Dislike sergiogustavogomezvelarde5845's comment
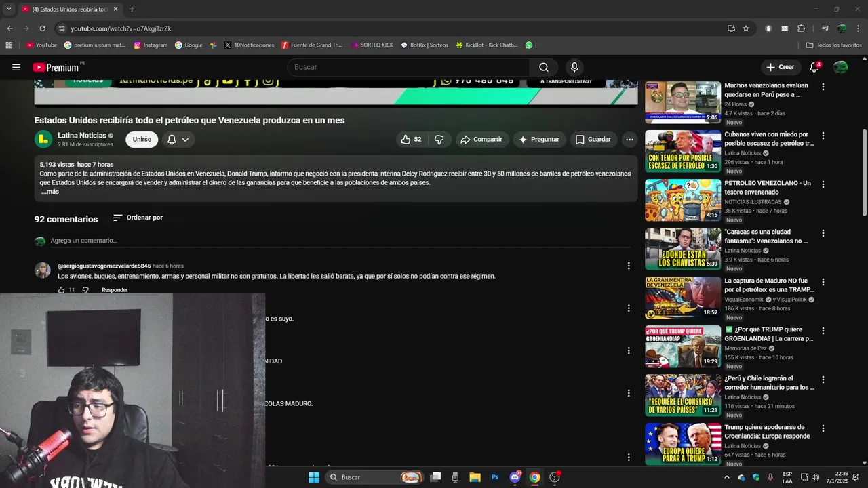This screenshot has height=488, width=868. [85, 290]
